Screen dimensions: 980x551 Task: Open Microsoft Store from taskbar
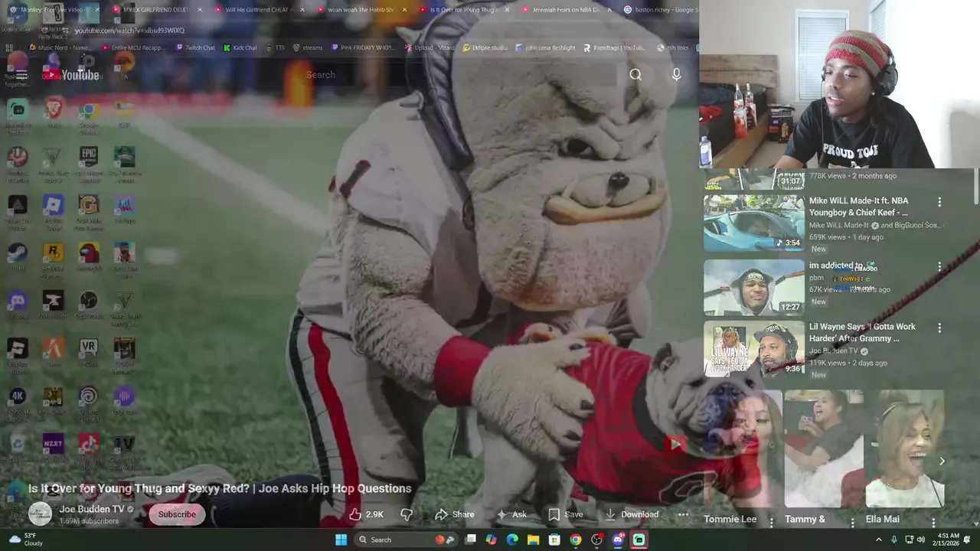coord(554,540)
